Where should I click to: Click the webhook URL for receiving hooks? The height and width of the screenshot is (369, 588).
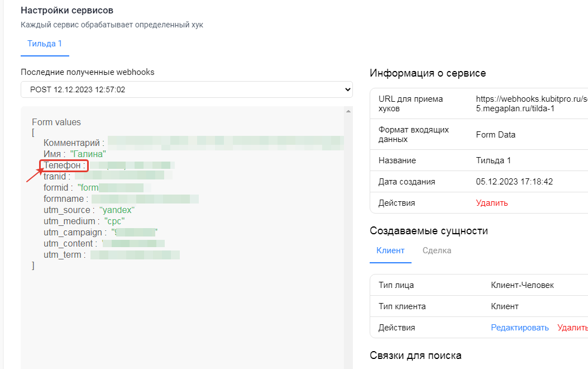click(531, 103)
